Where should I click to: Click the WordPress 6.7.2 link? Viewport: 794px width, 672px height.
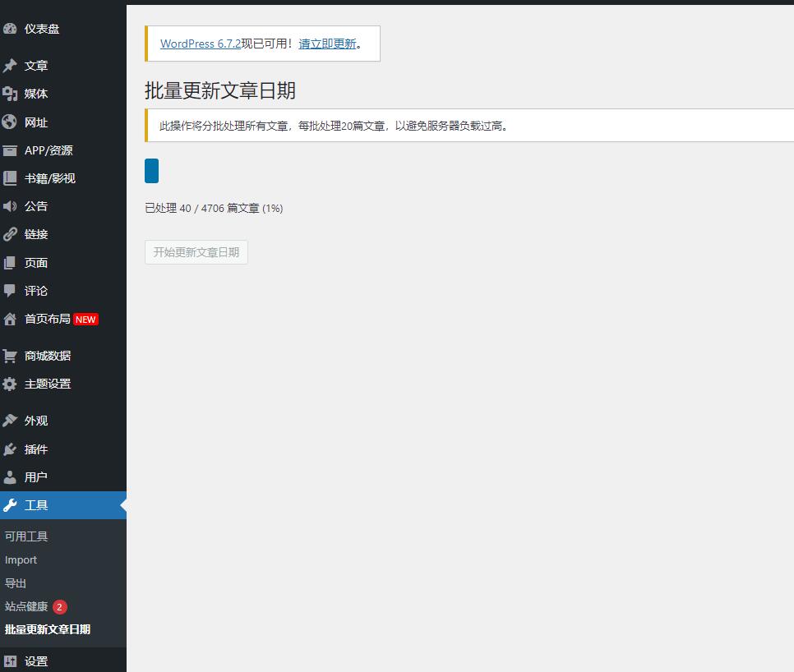click(201, 44)
